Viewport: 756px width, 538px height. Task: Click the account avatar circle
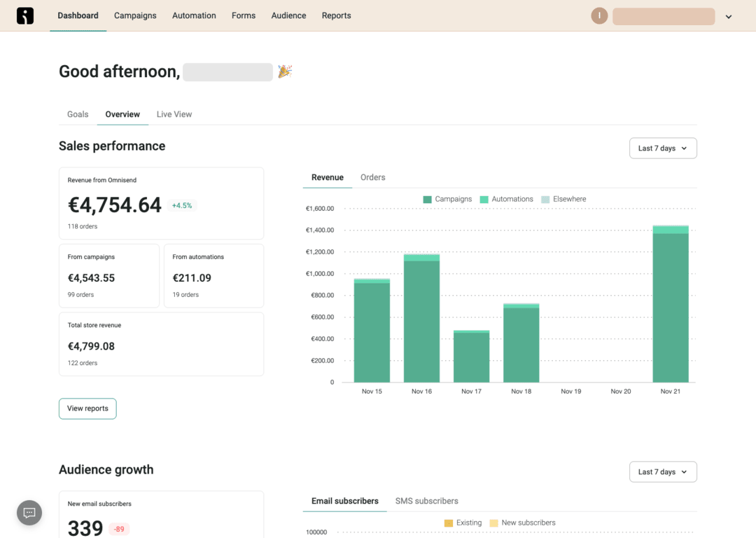click(599, 15)
